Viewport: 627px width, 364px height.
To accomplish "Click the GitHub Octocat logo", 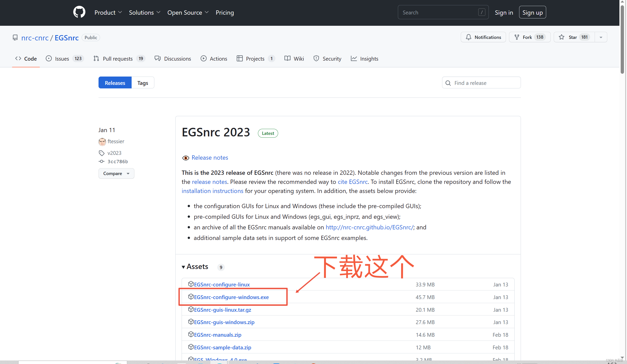I will click(79, 12).
